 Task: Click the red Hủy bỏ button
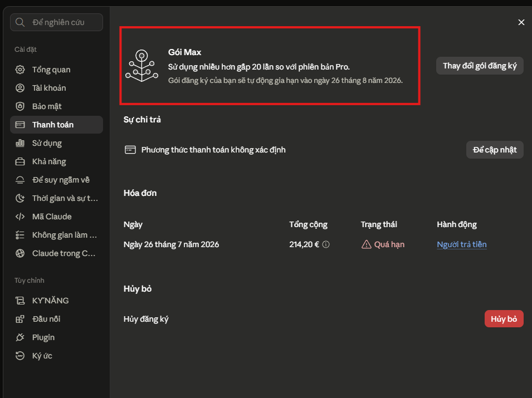click(504, 318)
